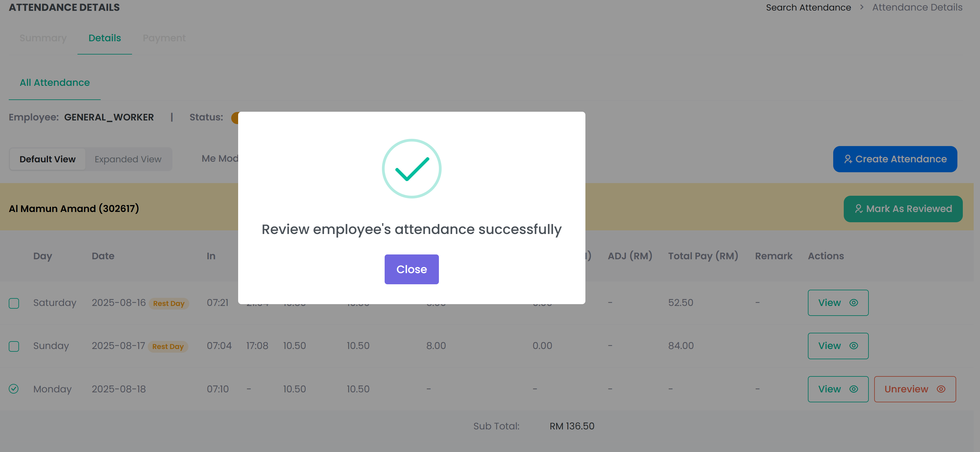This screenshot has width=980, height=452.
Task: Switch to Expanded View
Action: coord(128,159)
